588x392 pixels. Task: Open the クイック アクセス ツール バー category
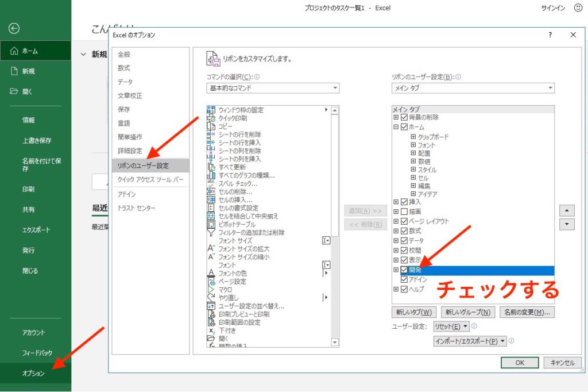click(x=150, y=179)
